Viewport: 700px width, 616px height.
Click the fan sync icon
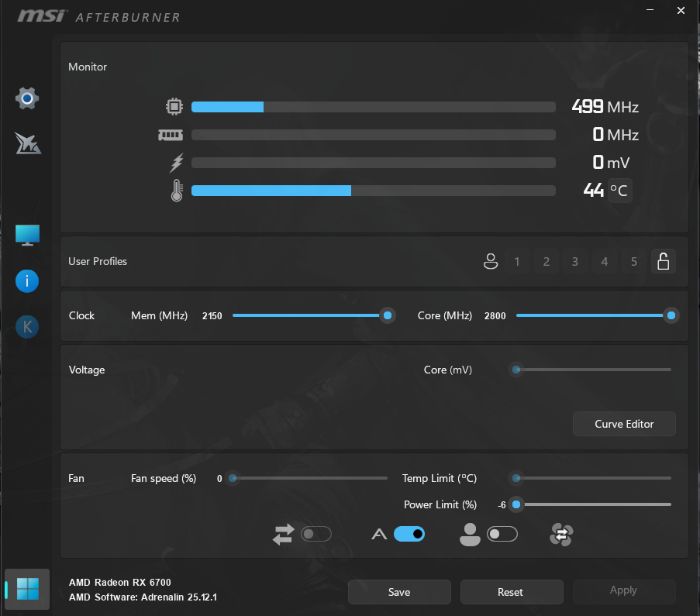pos(561,535)
